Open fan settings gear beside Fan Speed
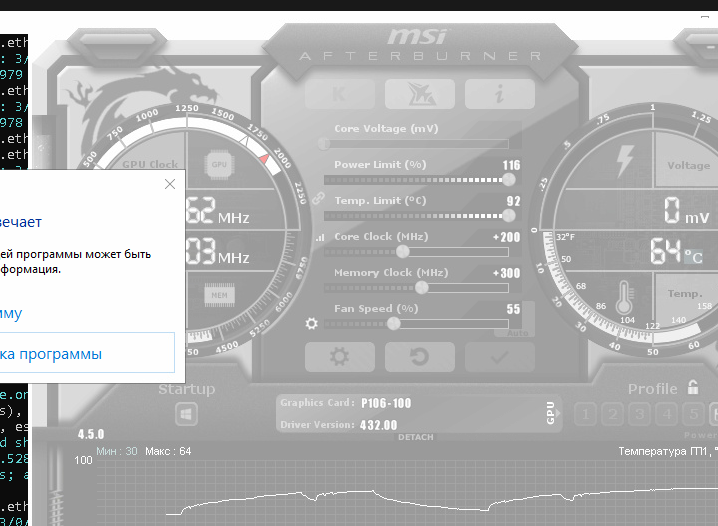This screenshot has height=526, width=718. tap(311, 324)
